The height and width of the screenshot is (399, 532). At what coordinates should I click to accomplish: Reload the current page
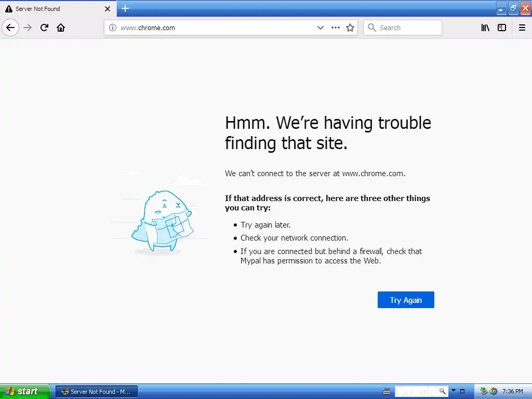tap(44, 28)
